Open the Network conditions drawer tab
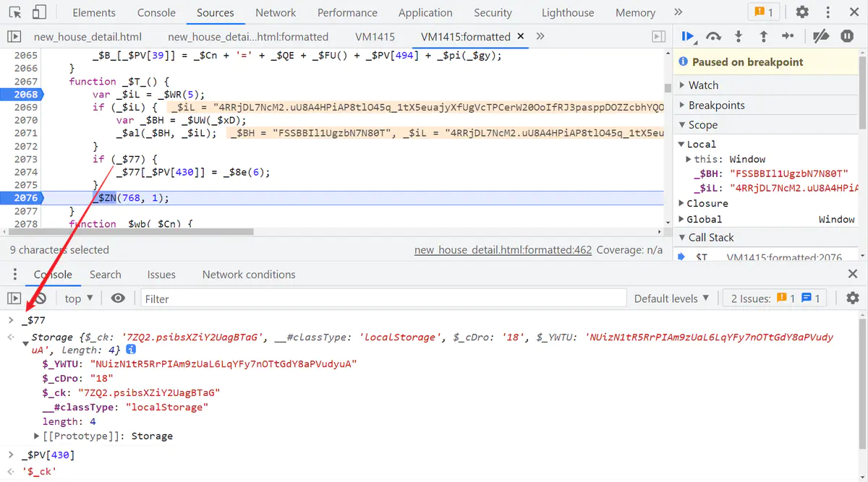Screen dimensions: 868x482 pyautogui.click(x=248, y=275)
